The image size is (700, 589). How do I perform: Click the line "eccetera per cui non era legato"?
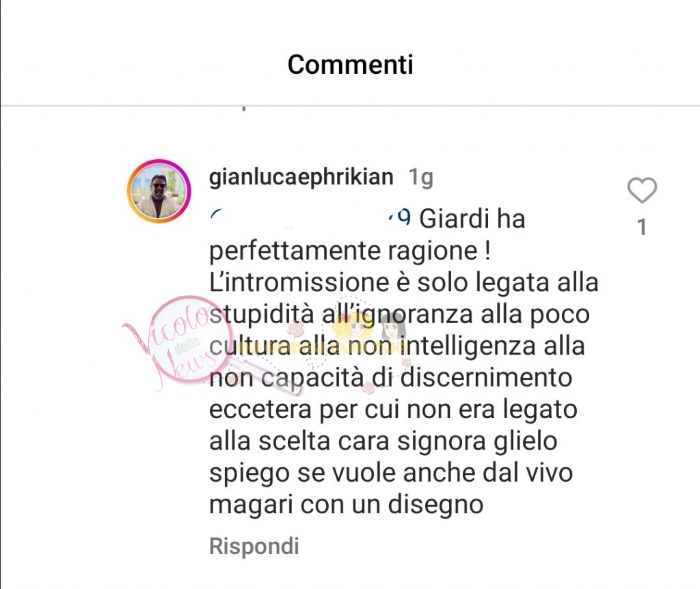pos(393,409)
